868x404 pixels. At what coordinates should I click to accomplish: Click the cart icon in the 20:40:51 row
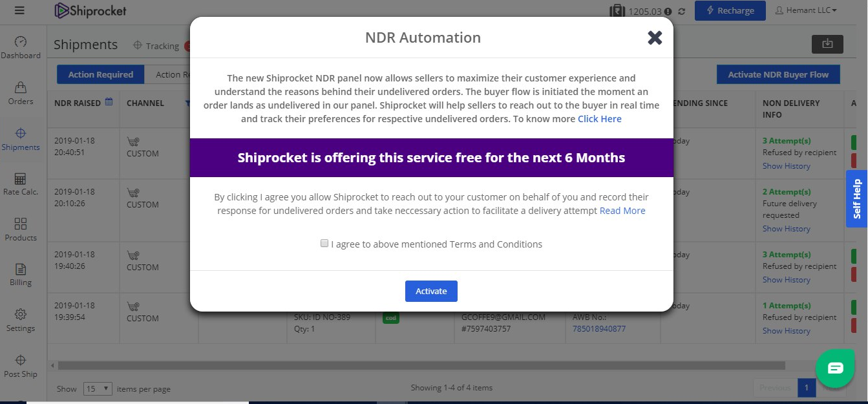coord(133,142)
